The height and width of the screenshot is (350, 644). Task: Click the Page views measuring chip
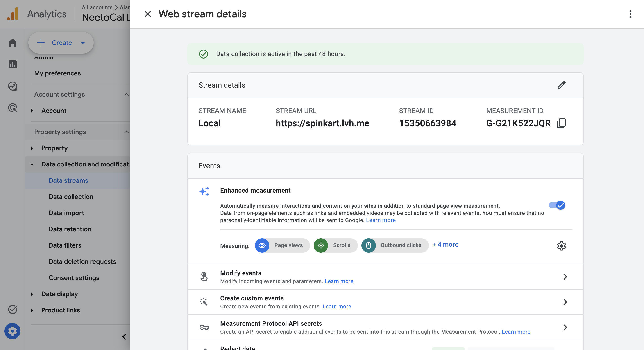pyautogui.click(x=282, y=245)
